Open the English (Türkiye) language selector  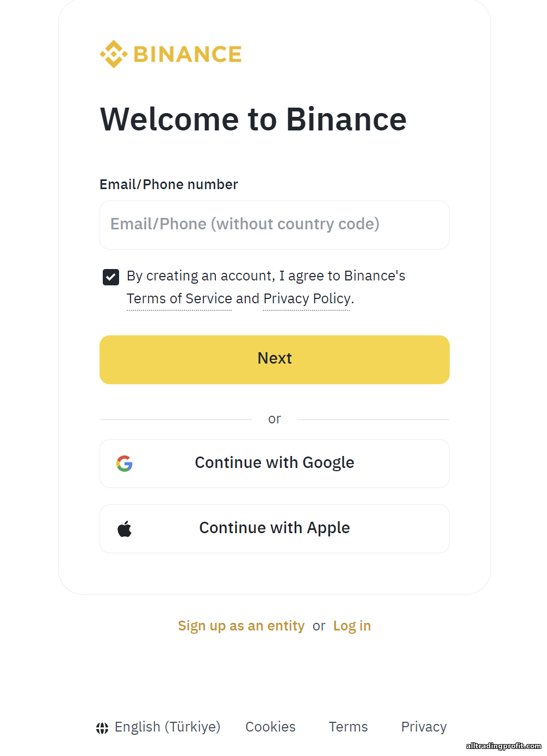[x=158, y=727]
